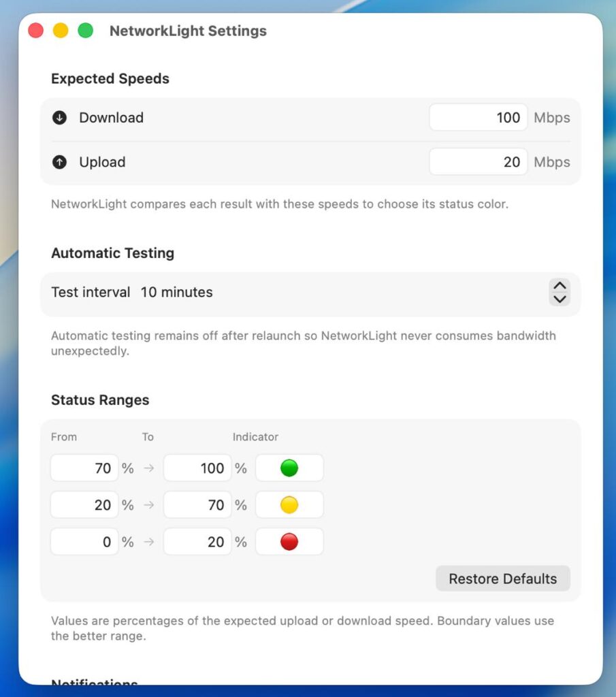Click the green range From 70 field

84,468
